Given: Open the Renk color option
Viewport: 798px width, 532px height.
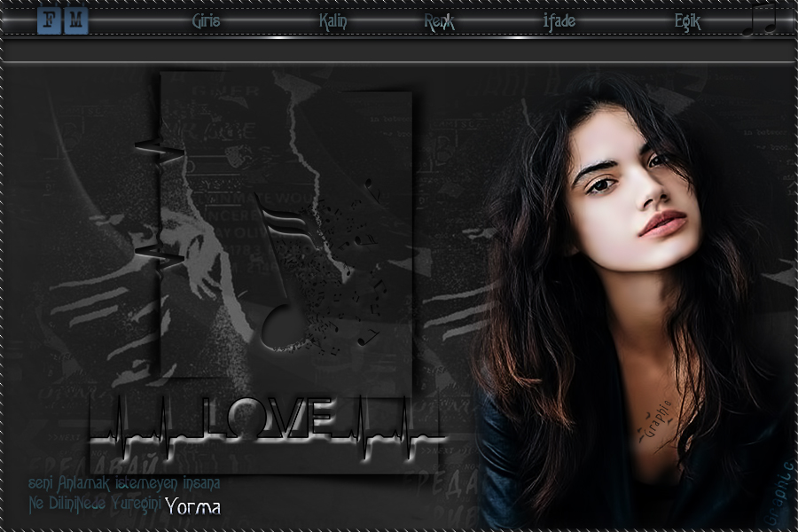Looking at the screenshot, I should 439,22.
